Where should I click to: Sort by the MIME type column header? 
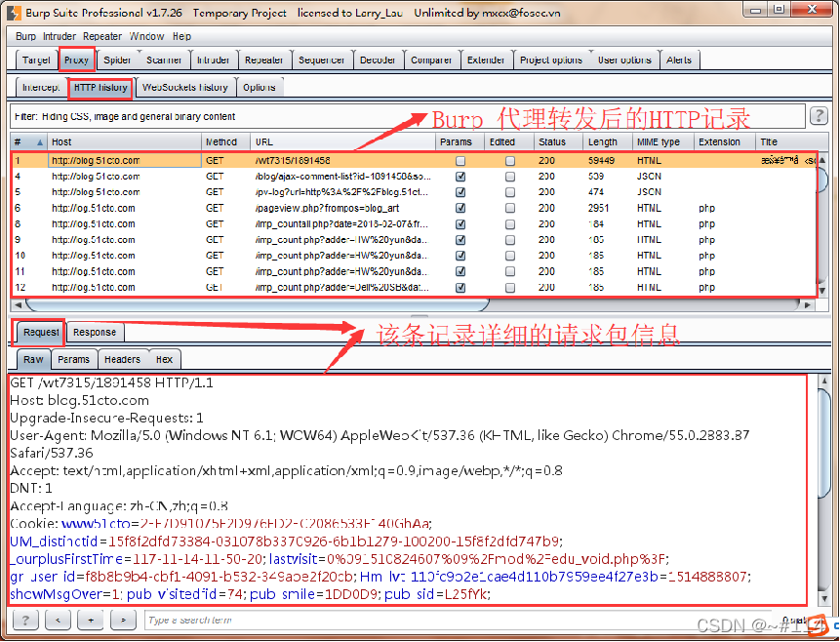pos(662,142)
